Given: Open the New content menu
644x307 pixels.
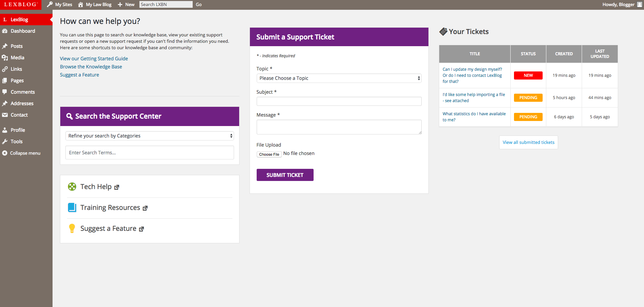Looking at the screenshot, I should (126, 5).
